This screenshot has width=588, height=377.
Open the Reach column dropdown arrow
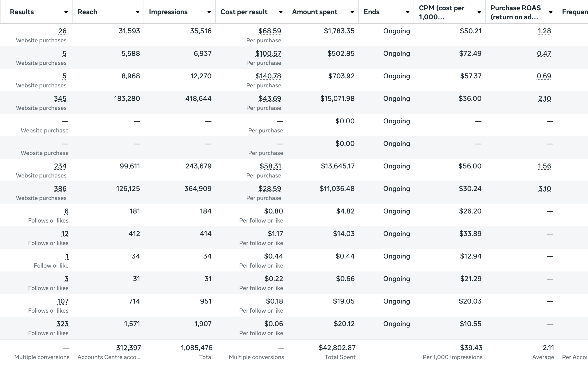pyautogui.click(x=137, y=12)
